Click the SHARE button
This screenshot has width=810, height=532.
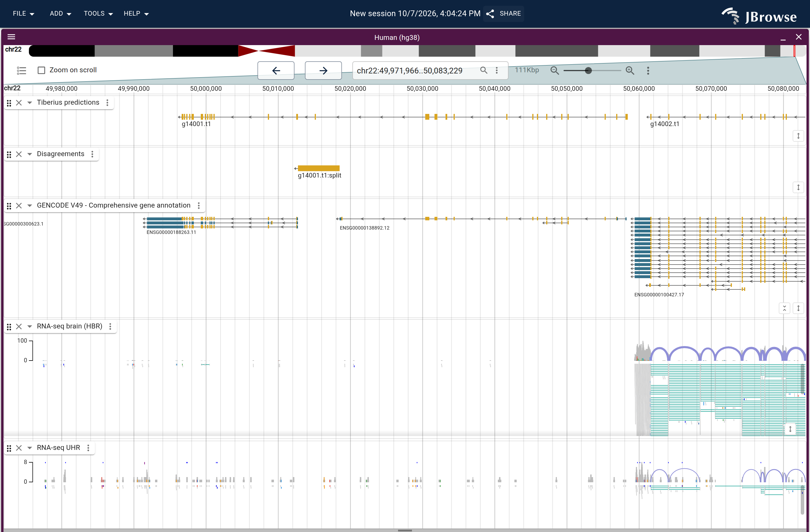coord(504,14)
